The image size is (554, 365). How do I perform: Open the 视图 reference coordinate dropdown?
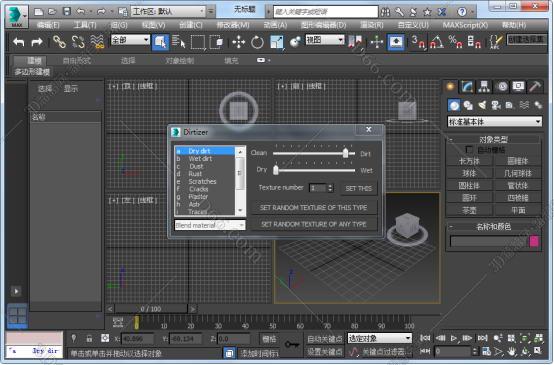pos(324,40)
